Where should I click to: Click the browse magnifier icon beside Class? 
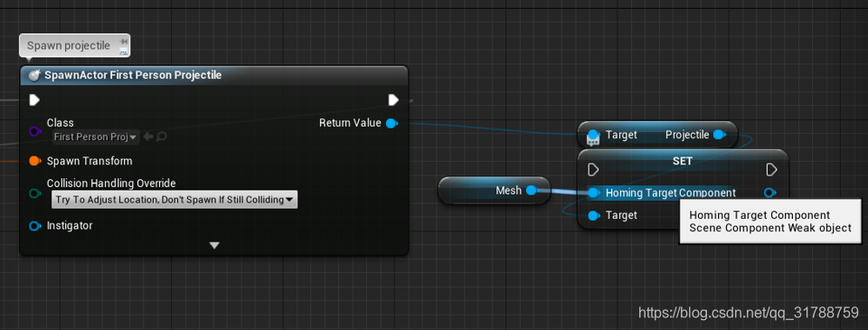(x=162, y=137)
